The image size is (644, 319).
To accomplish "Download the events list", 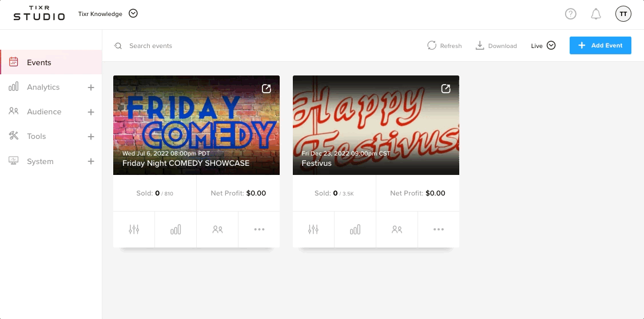I will [496, 46].
